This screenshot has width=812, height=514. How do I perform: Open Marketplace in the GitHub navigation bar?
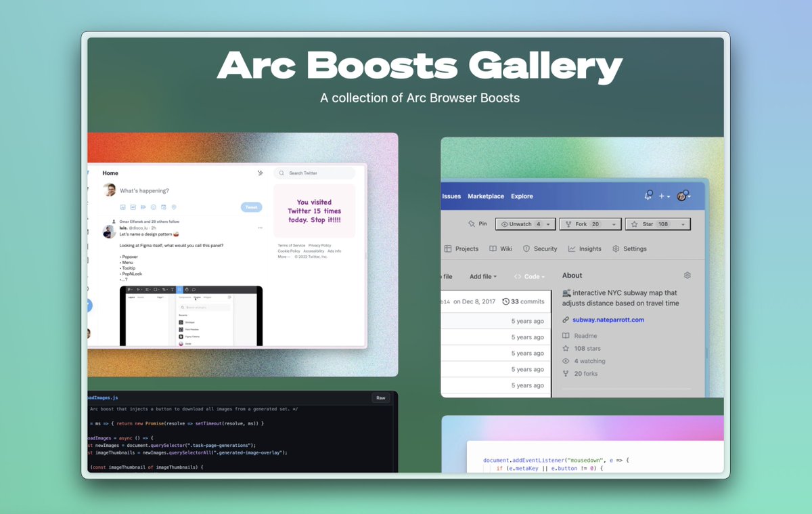tap(486, 196)
